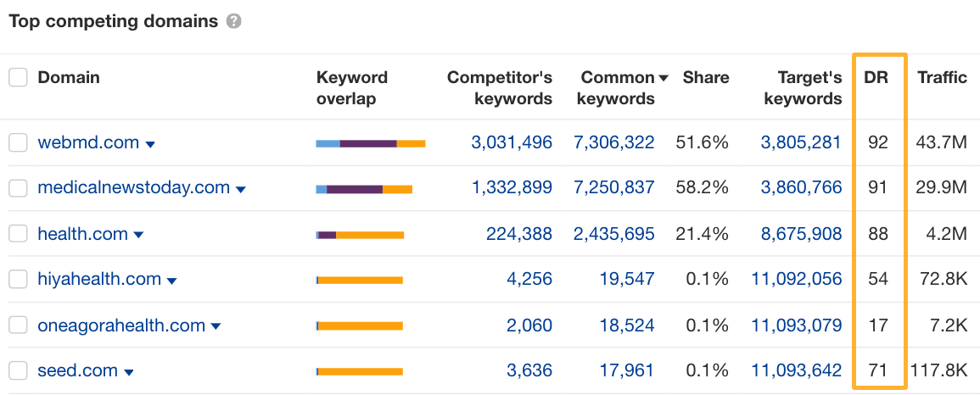Click the help icon beside Top competing domains
Image resolution: width=980 pixels, height=395 pixels.
234,22
